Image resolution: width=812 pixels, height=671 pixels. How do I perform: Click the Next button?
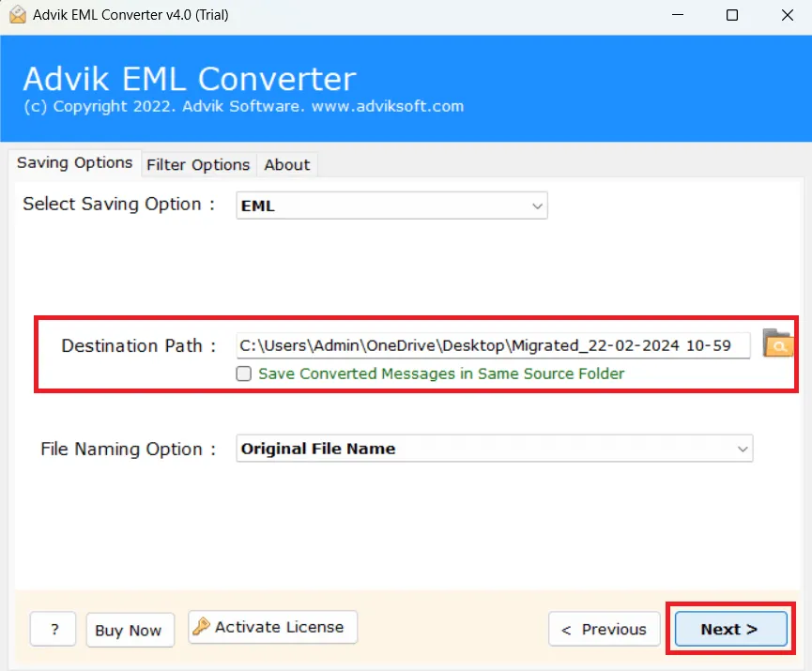pyautogui.click(x=730, y=629)
